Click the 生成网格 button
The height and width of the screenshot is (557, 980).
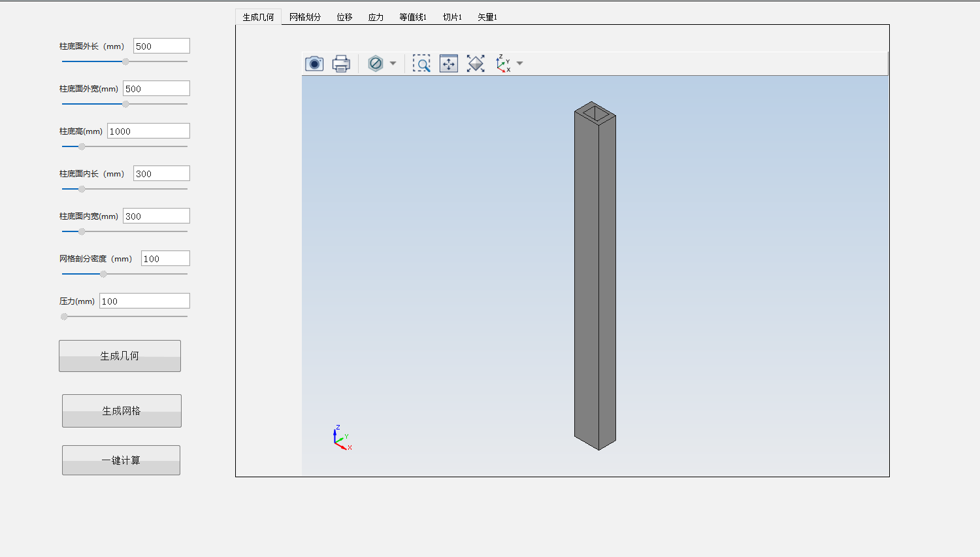(122, 411)
